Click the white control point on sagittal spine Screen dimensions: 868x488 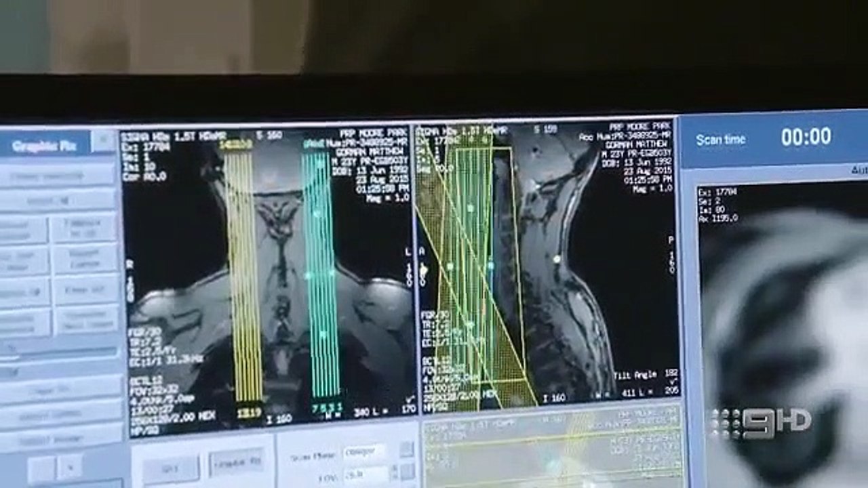click(557, 258)
